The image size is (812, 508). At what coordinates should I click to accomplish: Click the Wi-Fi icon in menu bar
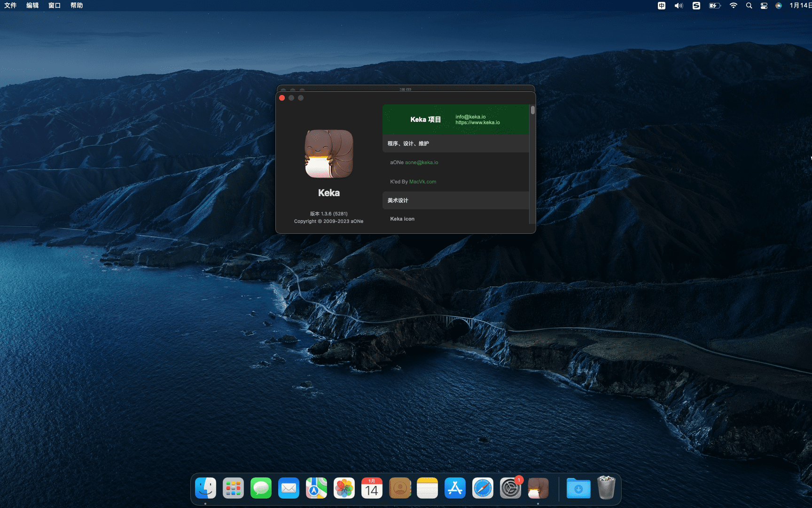(733, 6)
